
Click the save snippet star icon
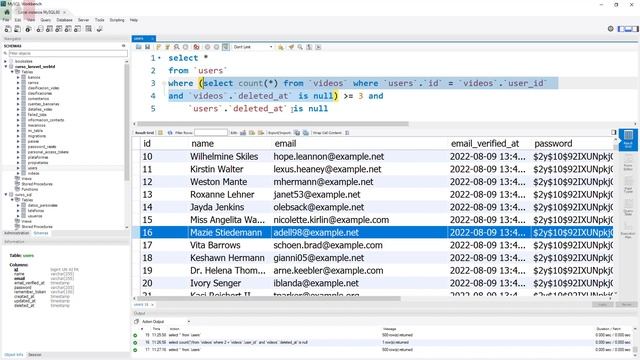[x=280, y=47]
